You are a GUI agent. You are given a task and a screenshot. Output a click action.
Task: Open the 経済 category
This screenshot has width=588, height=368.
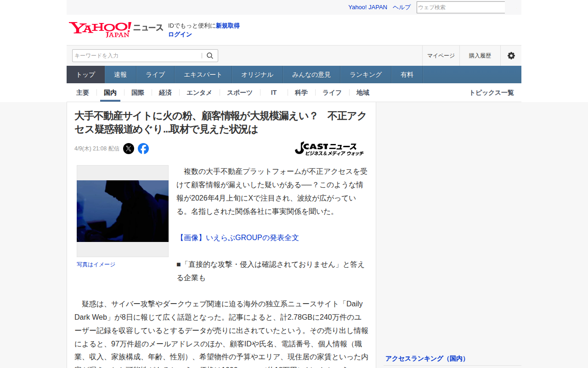[165, 92]
